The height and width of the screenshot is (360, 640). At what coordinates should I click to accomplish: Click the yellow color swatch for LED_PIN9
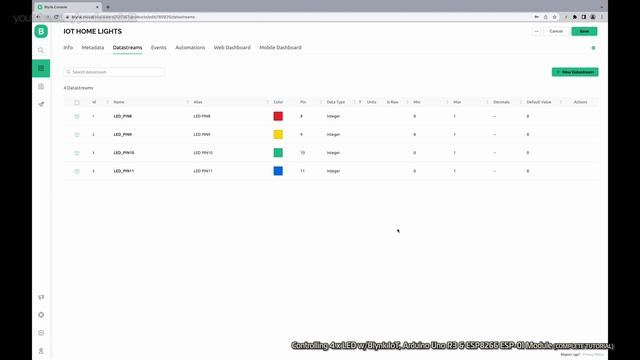coord(278,134)
